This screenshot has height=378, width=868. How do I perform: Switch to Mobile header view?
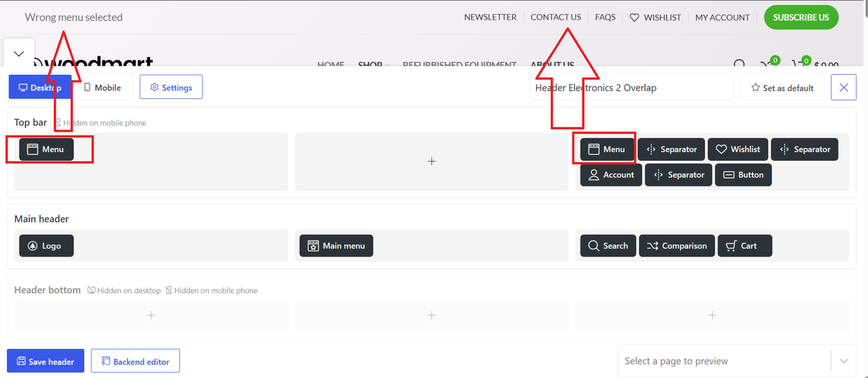tap(102, 88)
